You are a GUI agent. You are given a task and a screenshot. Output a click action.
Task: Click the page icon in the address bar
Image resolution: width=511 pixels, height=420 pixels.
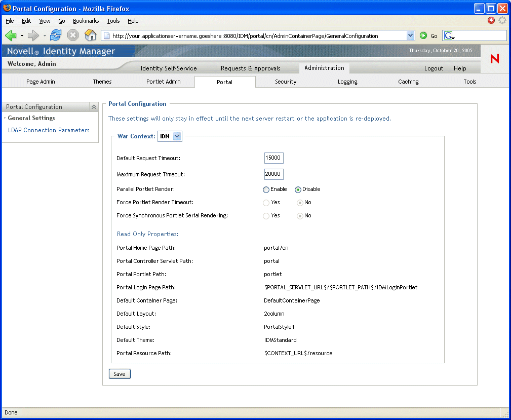point(106,35)
